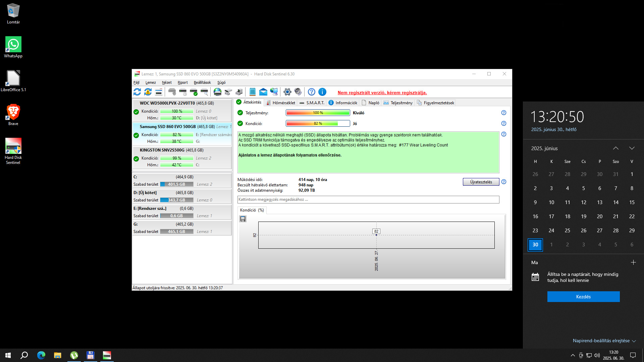This screenshot has width=644, height=362.
Task: Click the envelope email report icon
Action: [263, 92]
